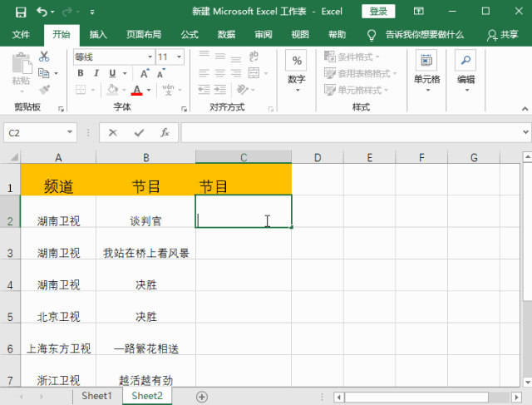The height and width of the screenshot is (405, 532).
Task: Open the 单元格 cells group dropdown
Action: point(426,72)
